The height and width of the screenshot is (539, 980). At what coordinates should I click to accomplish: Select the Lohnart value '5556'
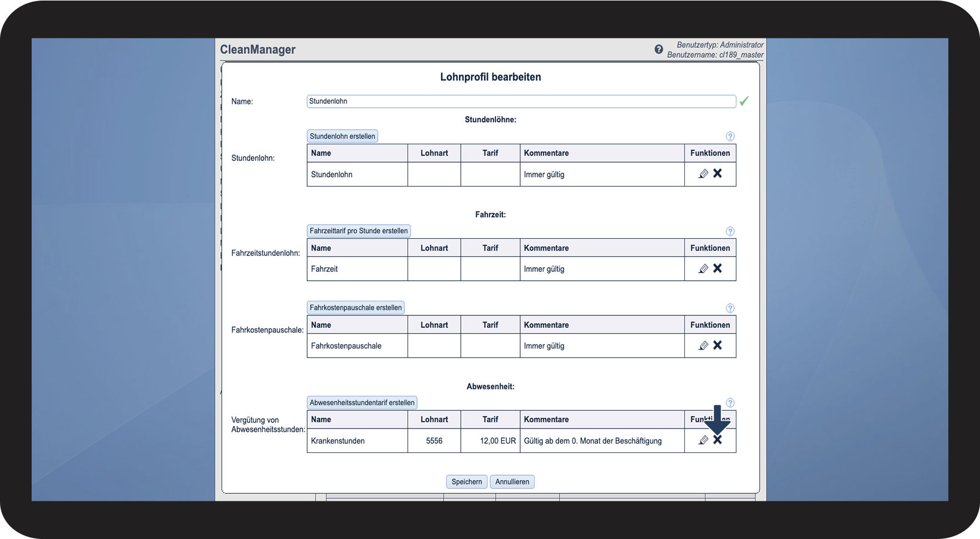tap(434, 441)
